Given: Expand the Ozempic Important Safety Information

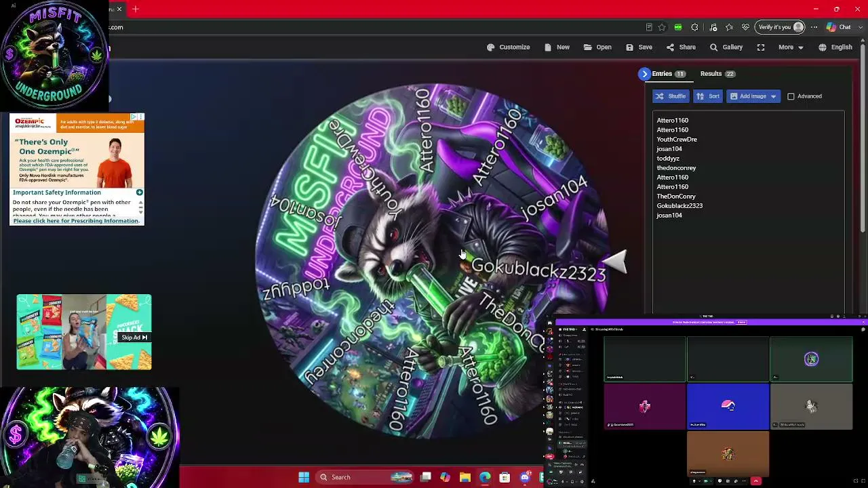Looking at the screenshot, I should 139,192.
